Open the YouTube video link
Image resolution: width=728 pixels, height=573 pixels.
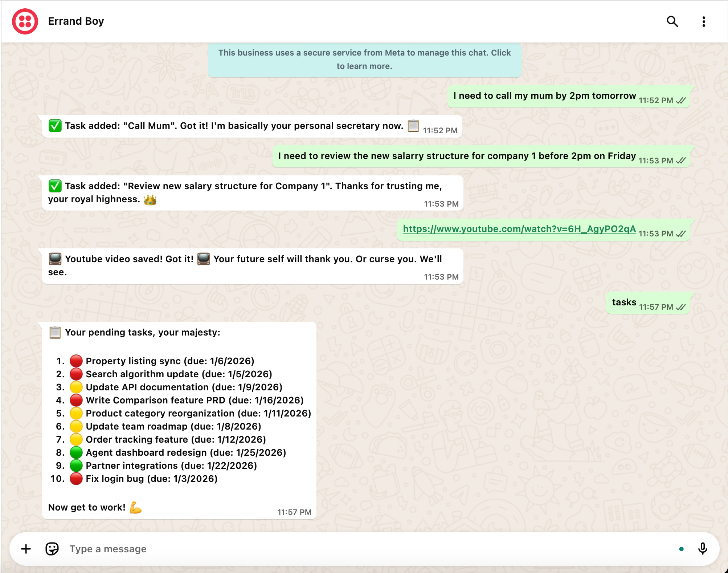pyautogui.click(x=519, y=229)
